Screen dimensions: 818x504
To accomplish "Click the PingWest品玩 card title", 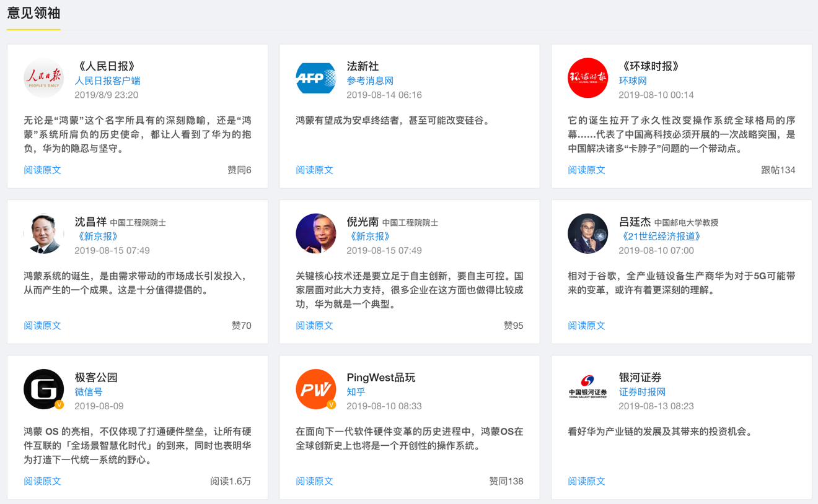I will coord(381,377).
